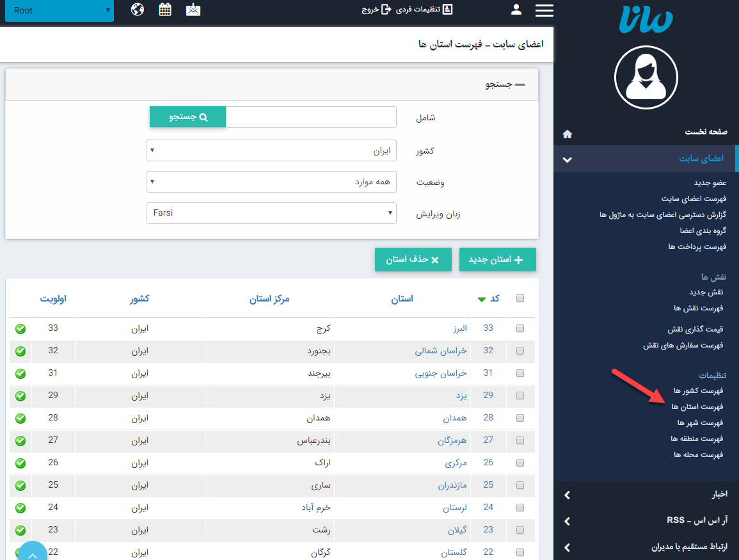Open the messages inbox icon

pos(193,10)
